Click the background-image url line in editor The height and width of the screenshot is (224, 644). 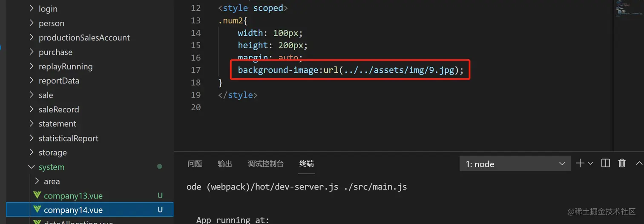(350, 70)
